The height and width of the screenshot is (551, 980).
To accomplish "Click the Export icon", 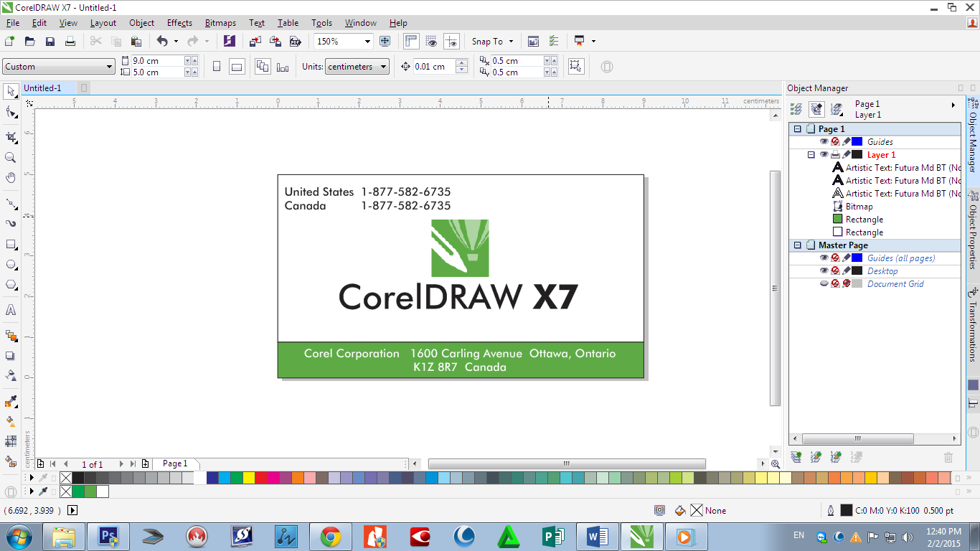I will (x=275, y=42).
